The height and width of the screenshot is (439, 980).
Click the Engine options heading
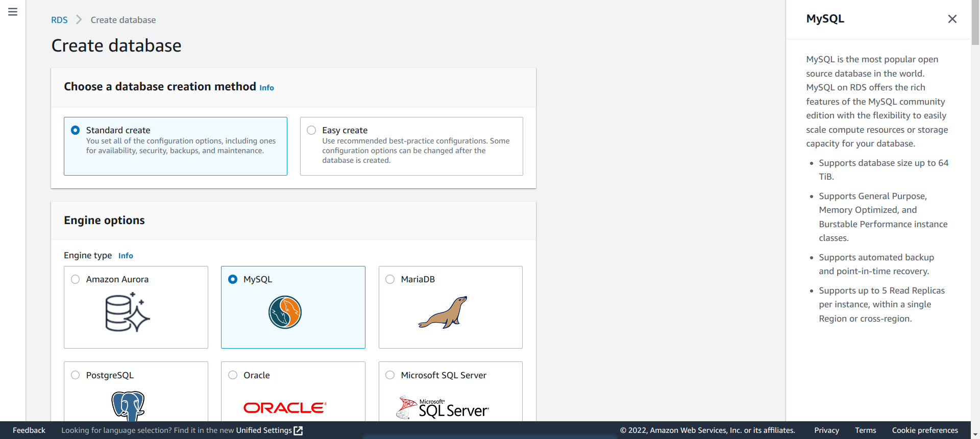coord(104,221)
